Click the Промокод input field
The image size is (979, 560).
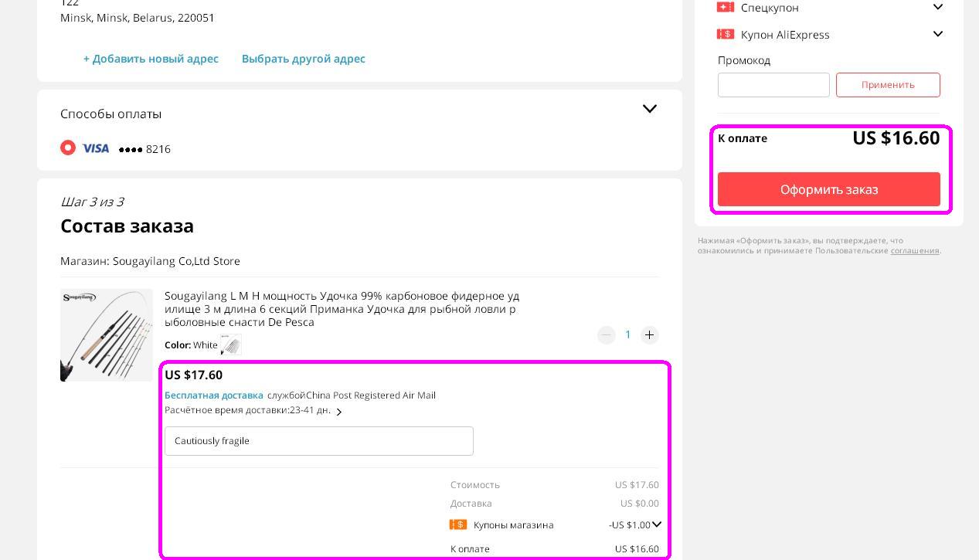tap(773, 85)
